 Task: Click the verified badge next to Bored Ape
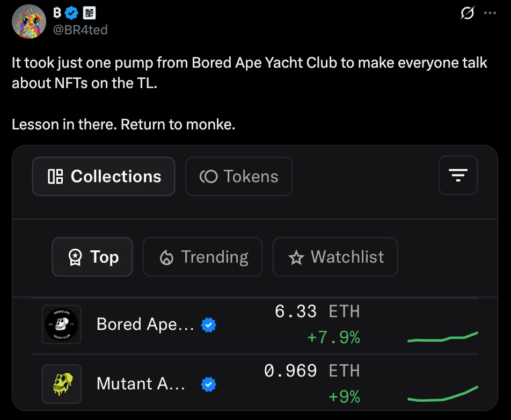pos(209,325)
